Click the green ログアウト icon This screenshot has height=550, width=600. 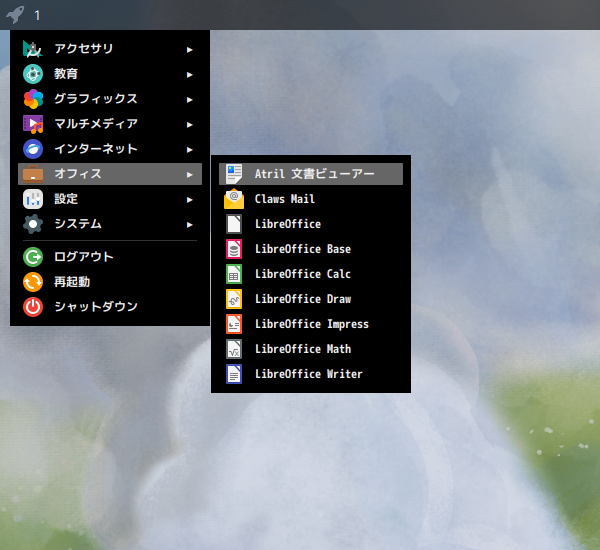[x=33, y=257]
